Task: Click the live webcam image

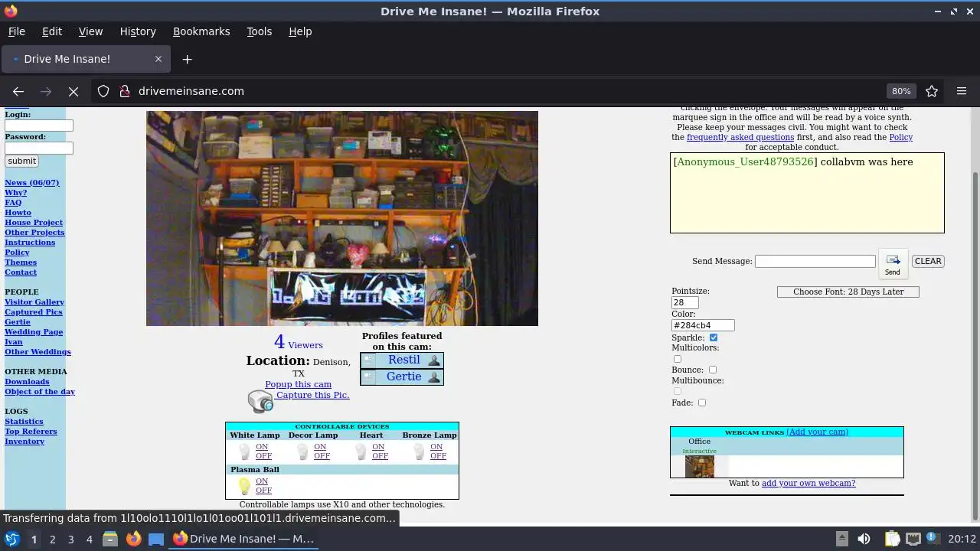Action: point(342,218)
